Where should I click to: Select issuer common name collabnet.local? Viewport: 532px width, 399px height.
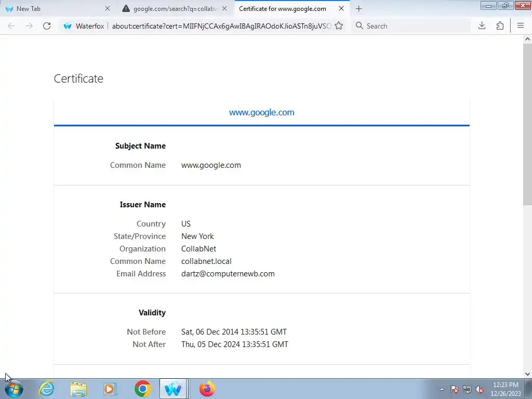tap(206, 261)
